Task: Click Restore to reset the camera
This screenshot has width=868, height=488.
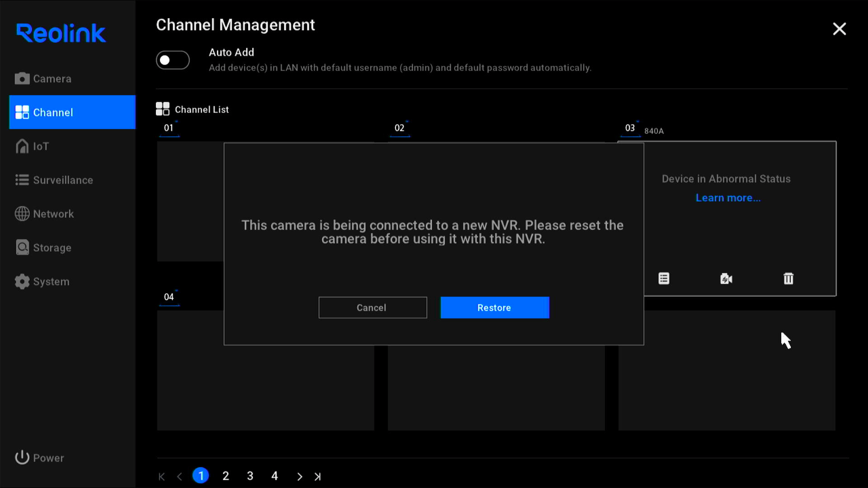Action: [494, 307]
